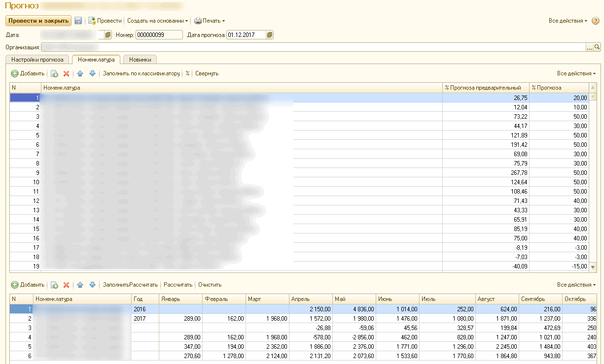Open the Печать dropdown menu
The width and height of the screenshot is (604, 364).
pyautogui.click(x=210, y=21)
